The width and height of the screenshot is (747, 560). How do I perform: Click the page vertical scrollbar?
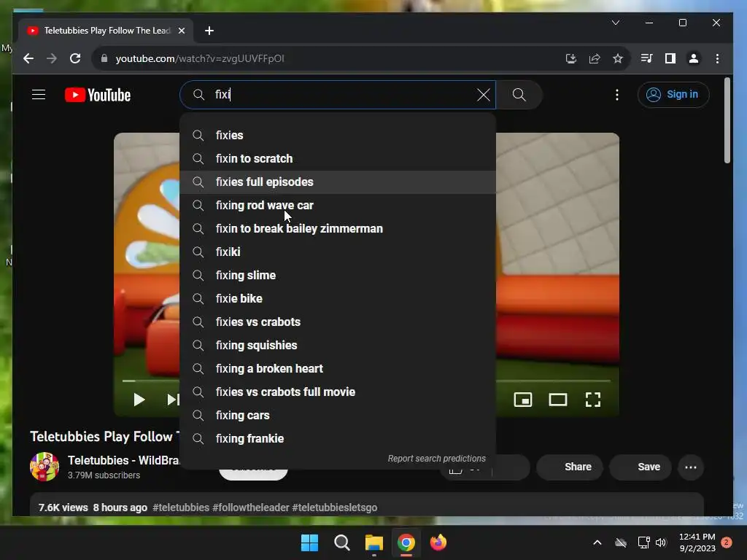pyautogui.click(x=727, y=120)
